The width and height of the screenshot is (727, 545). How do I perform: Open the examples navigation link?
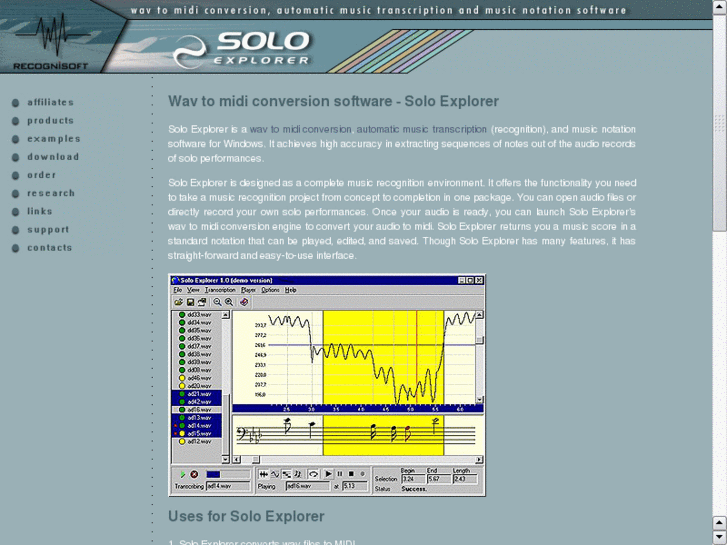53,139
